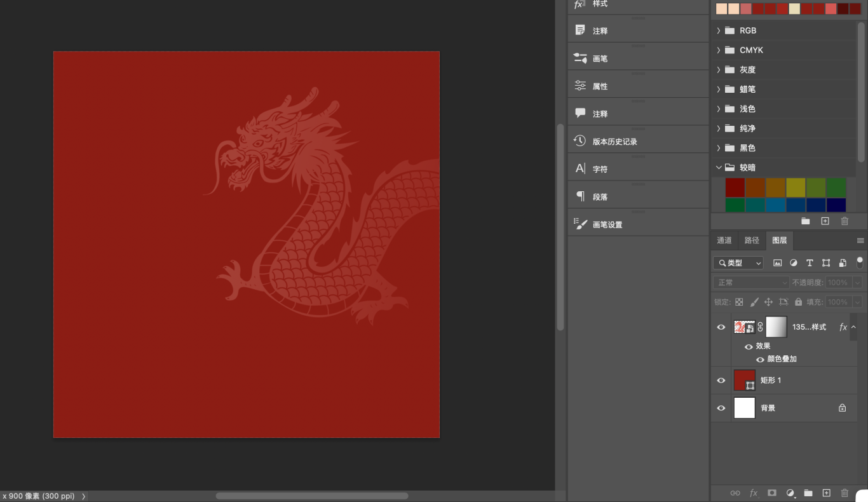Viewport: 868px width, 502px height.
Task: Select the gradient mask thumbnail on 135...样式
Action: 776,327
